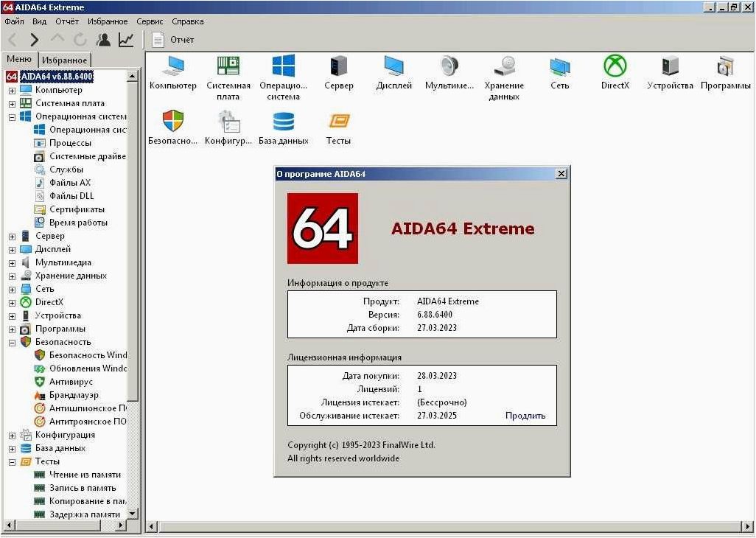Select Брандмауэр in the tree
This screenshot has width=756, height=538.
[73, 395]
